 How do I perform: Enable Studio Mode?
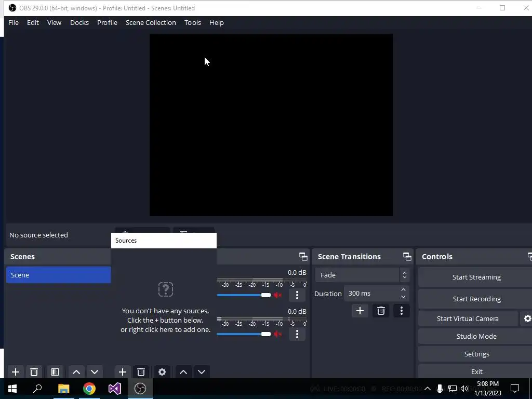click(476, 336)
